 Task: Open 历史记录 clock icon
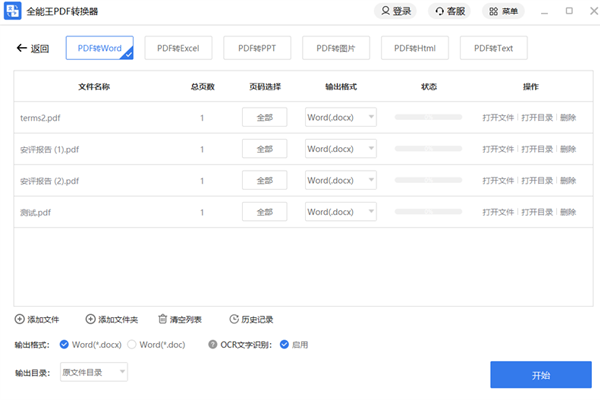coord(234,319)
